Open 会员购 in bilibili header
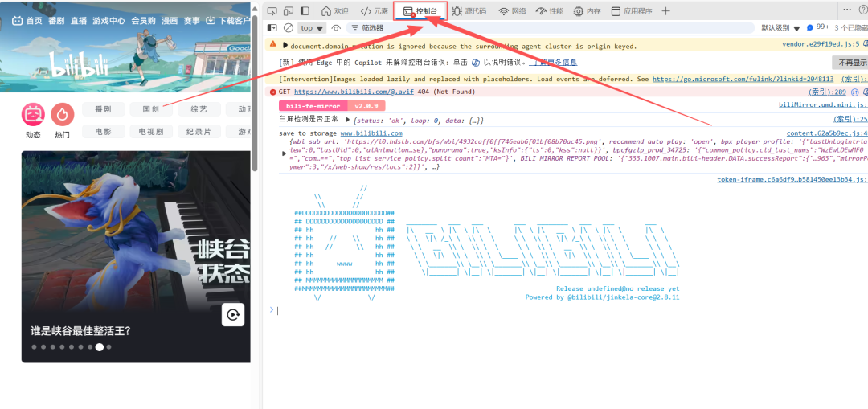 pos(143,20)
